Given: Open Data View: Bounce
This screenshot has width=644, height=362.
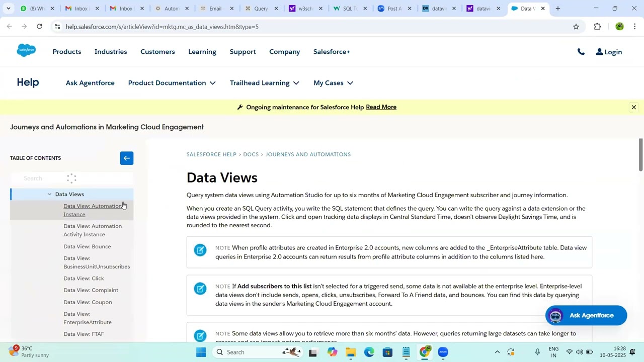Looking at the screenshot, I should [x=87, y=247].
